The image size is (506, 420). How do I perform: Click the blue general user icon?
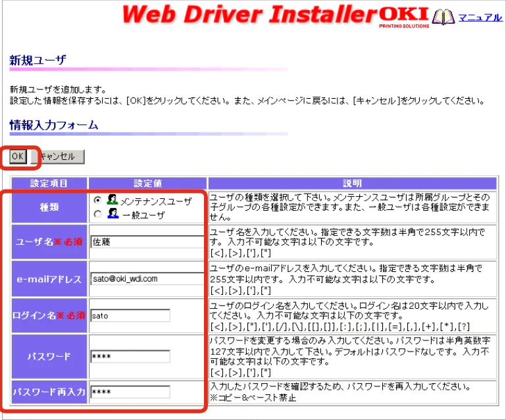click(113, 213)
